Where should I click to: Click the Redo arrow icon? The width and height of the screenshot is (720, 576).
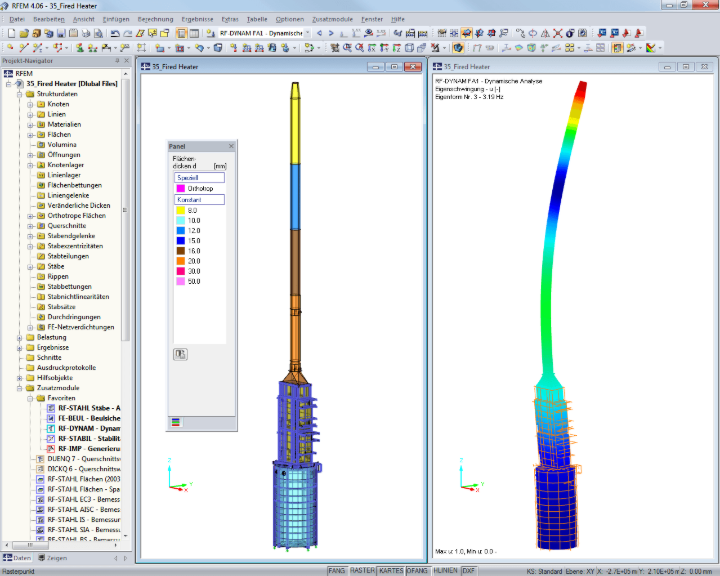point(128,34)
